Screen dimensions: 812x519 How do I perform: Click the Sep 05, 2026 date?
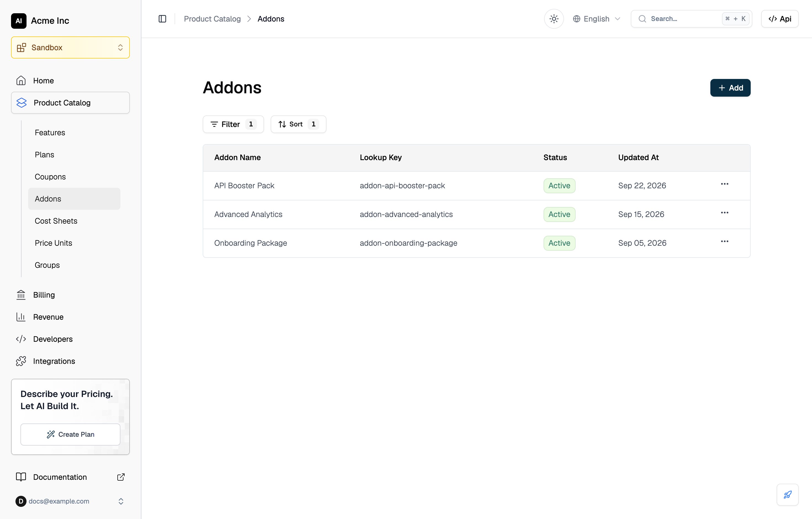click(642, 243)
